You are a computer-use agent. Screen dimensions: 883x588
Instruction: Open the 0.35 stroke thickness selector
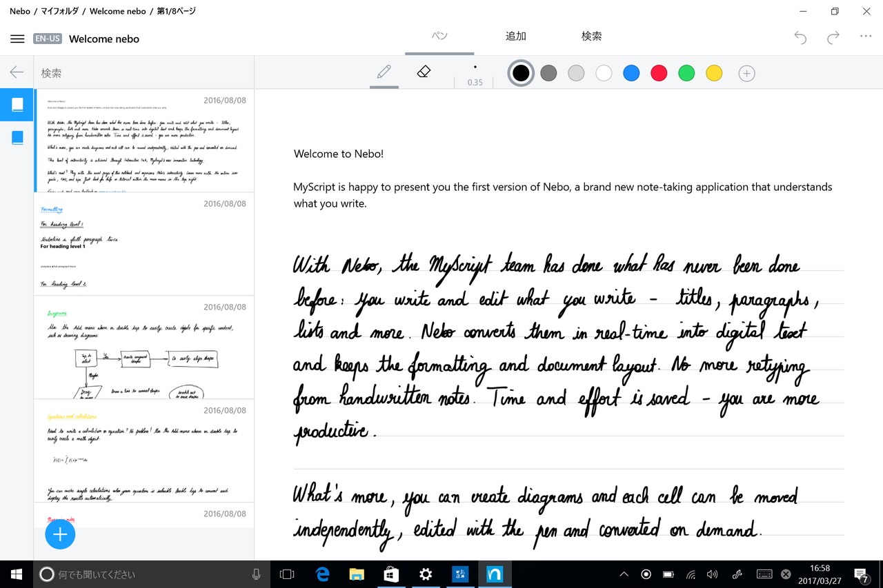(474, 73)
